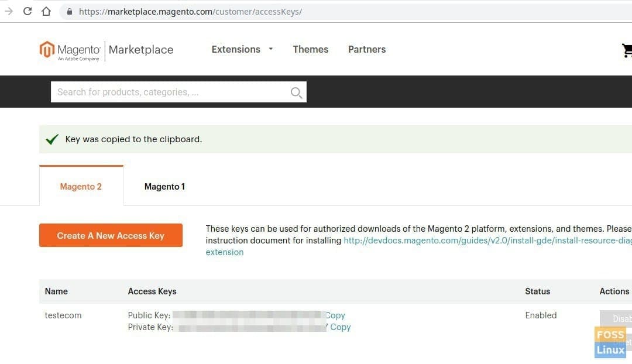The height and width of the screenshot is (364, 632).
Task: Click the browser address bar URL
Action: [x=190, y=12]
